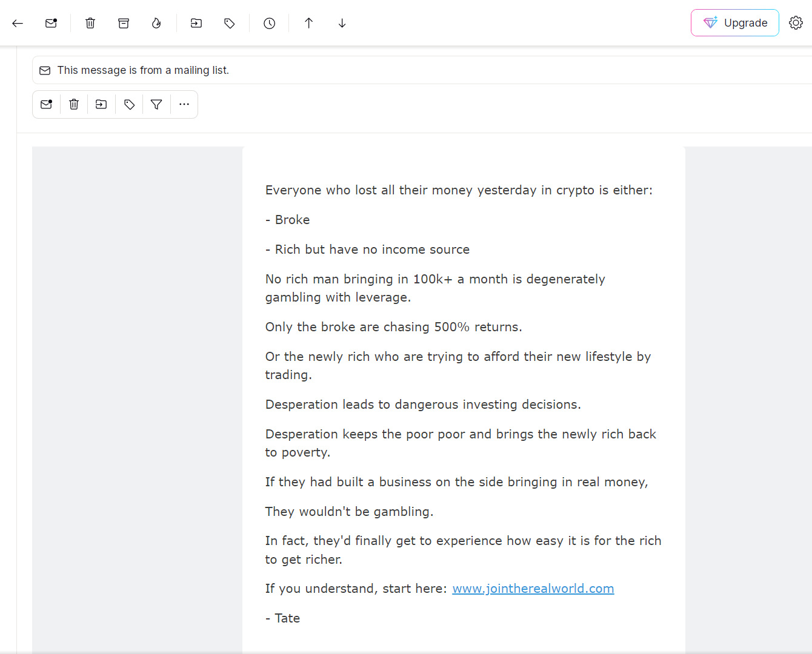Snooze the message with the clock icon
Viewport: 812px width, 654px height.
[x=270, y=23]
